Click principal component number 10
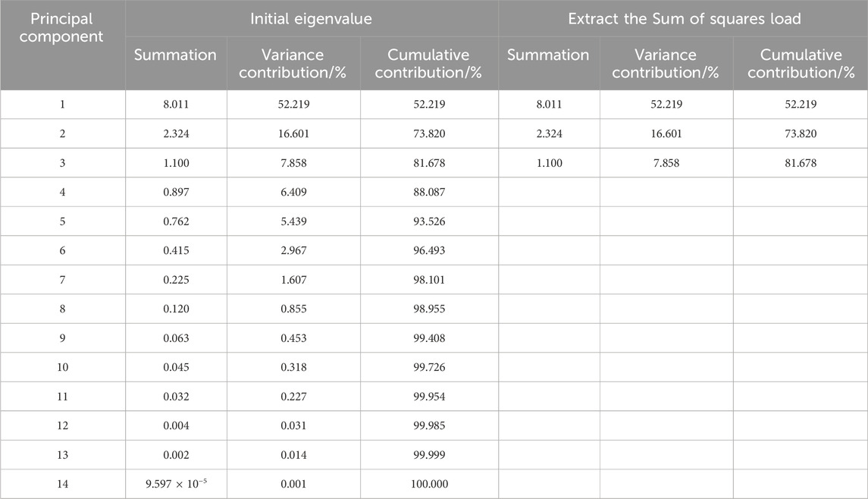The width and height of the screenshot is (868, 499). pyautogui.click(x=63, y=367)
